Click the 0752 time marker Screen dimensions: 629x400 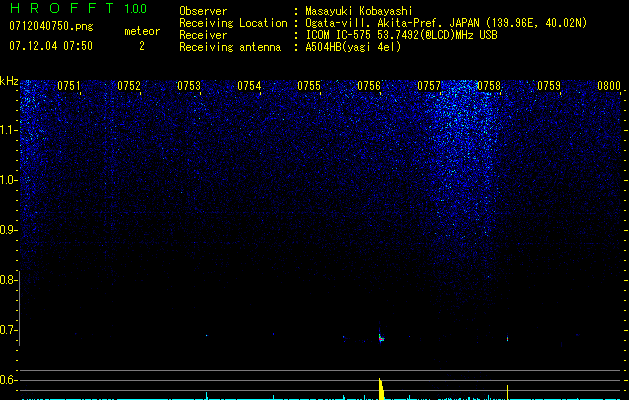[x=129, y=86]
